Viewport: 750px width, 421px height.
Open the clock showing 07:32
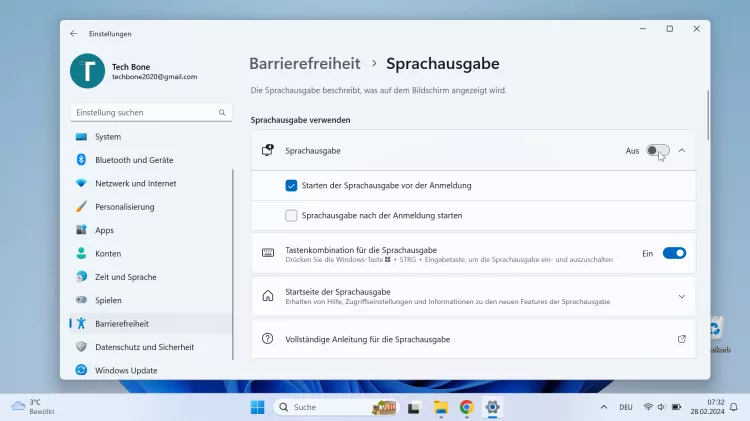[707, 407]
